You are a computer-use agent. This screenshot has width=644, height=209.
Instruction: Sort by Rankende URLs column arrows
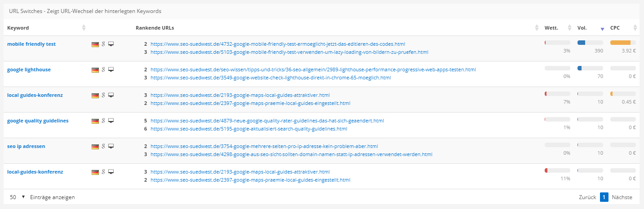537,28
